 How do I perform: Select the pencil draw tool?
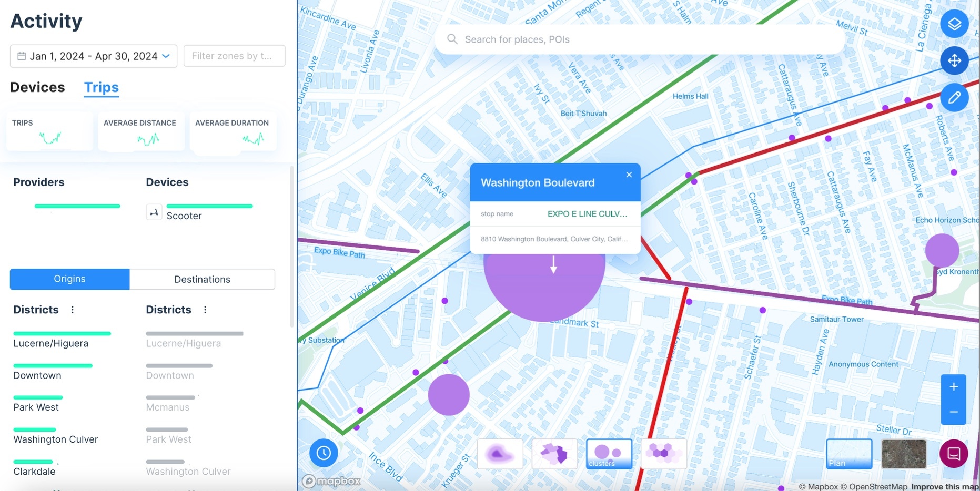(x=954, y=97)
